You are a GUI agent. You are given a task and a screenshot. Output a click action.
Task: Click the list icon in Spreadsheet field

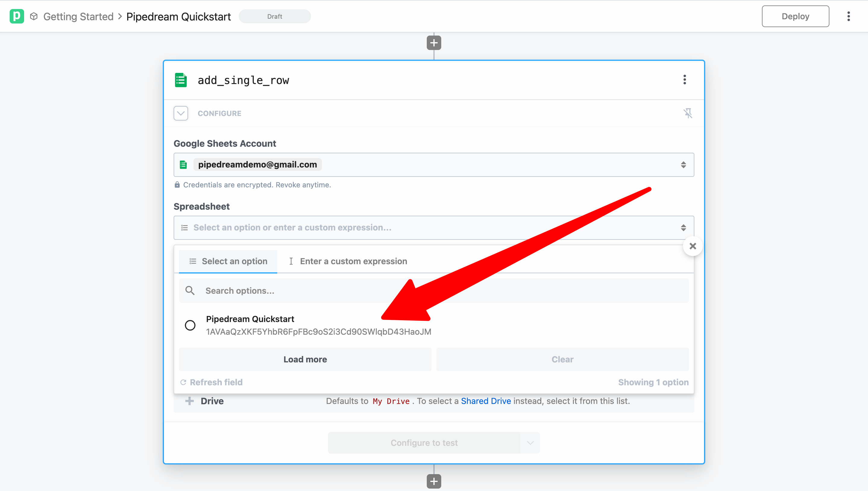184,228
